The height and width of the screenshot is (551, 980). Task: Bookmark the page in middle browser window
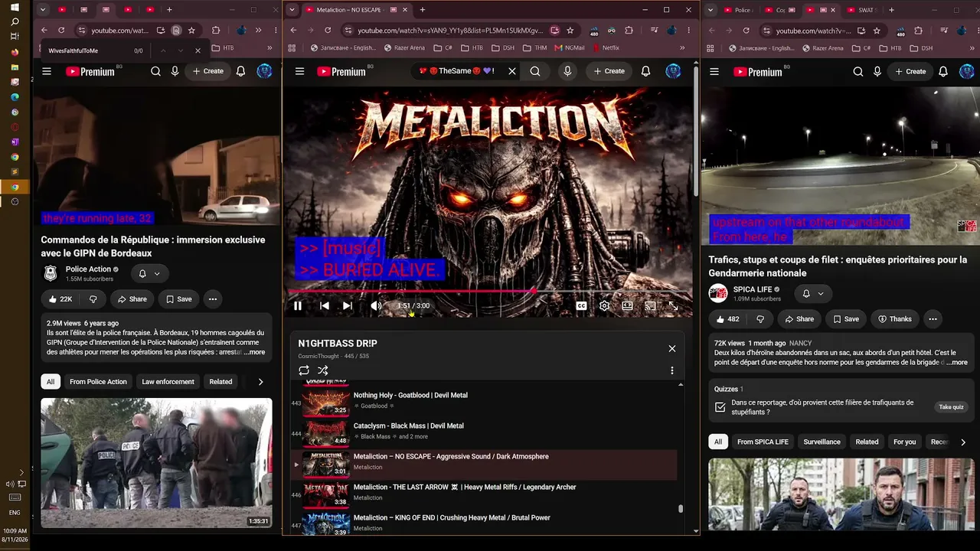570,31
